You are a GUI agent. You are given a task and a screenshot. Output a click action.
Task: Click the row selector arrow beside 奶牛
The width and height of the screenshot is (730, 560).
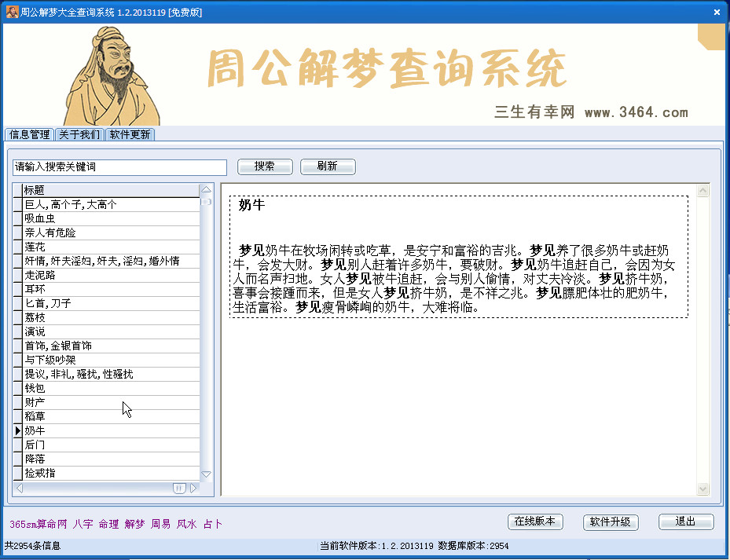coord(18,430)
